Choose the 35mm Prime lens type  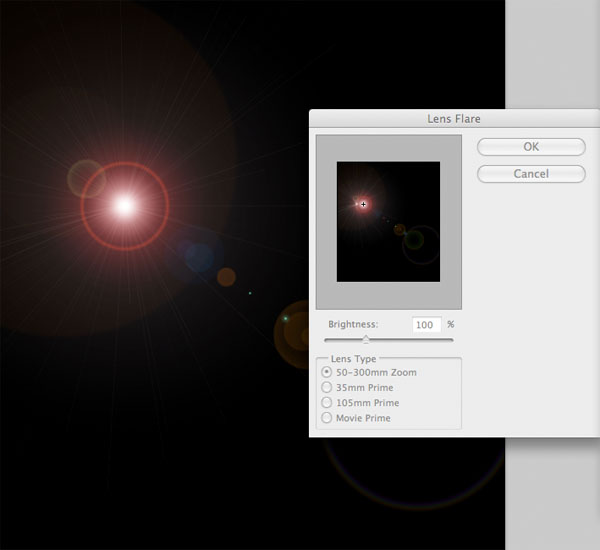tap(326, 387)
